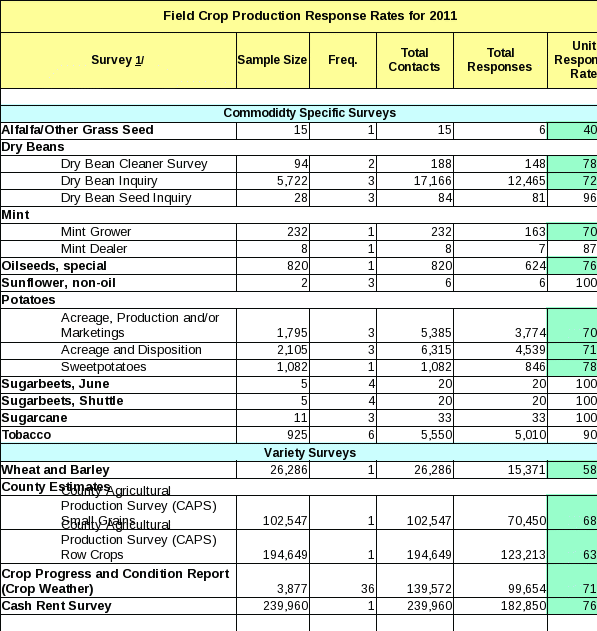This screenshot has width=597, height=631.
Task: Click sample size value 1,082 for Sweetpotatoes
Action: (x=292, y=367)
